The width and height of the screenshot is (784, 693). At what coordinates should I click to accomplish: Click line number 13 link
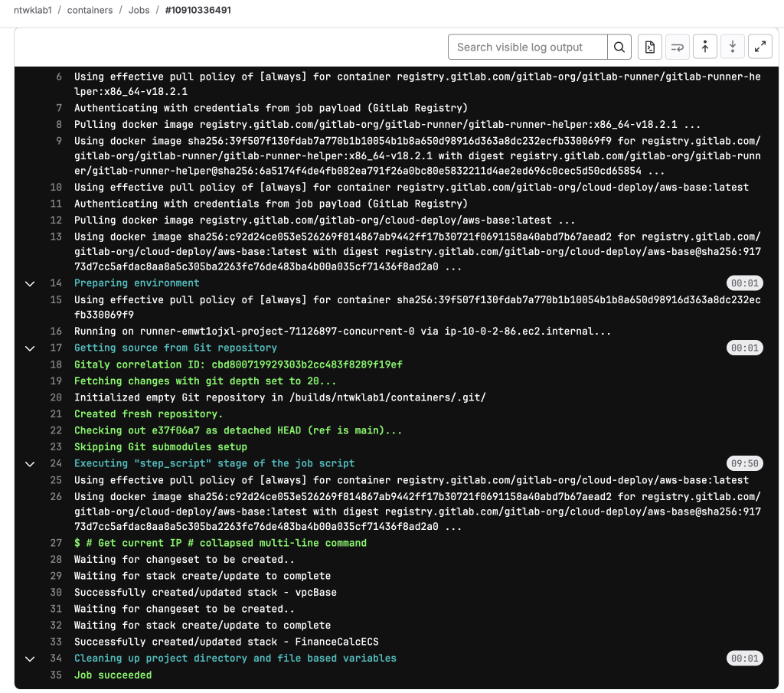click(x=56, y=237)
